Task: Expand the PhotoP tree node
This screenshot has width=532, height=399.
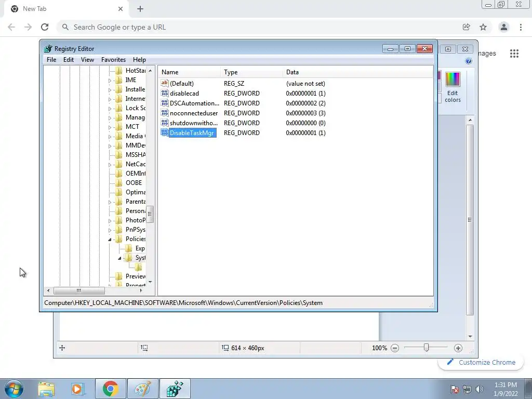Action: [x=110, y=221]
